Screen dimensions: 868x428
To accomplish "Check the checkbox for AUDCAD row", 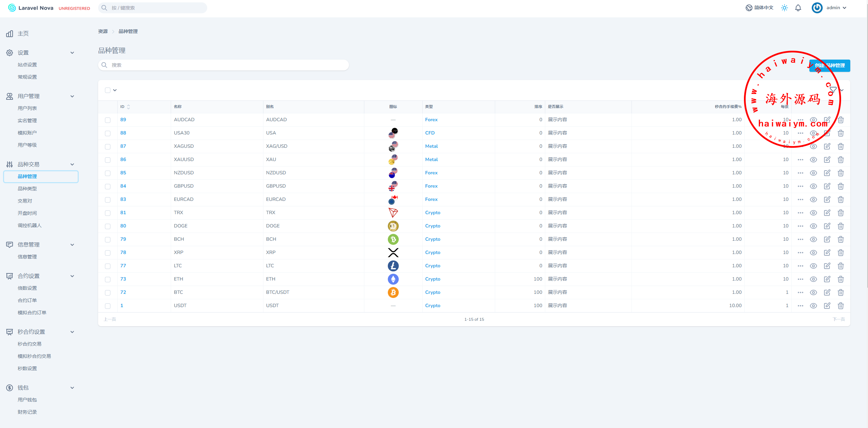I will point(108,120).
